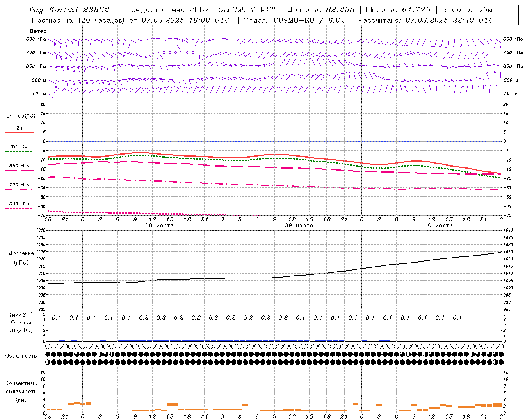Click the 500 гПа temperature legend entry
This screenshot has height=420, width=525.
click(x=19, y=204)
